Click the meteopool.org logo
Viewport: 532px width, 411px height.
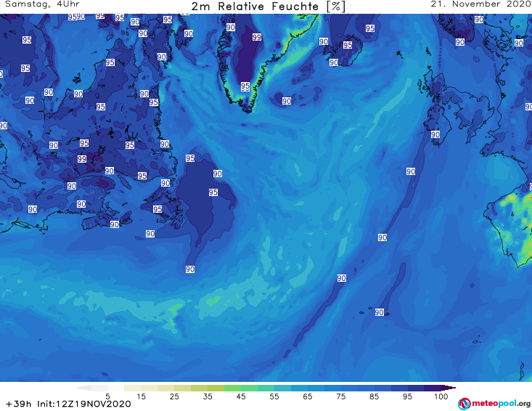click(494, 404)
